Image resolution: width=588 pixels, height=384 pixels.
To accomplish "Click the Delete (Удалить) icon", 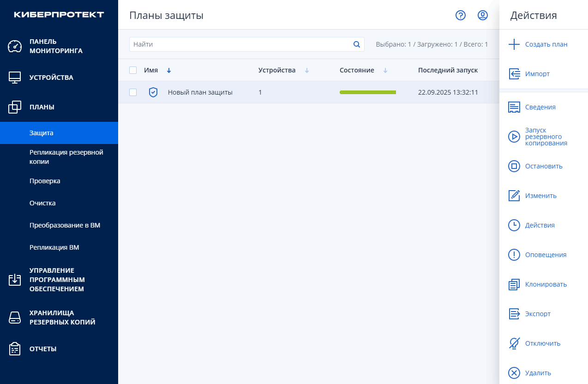I will point(514,373).
